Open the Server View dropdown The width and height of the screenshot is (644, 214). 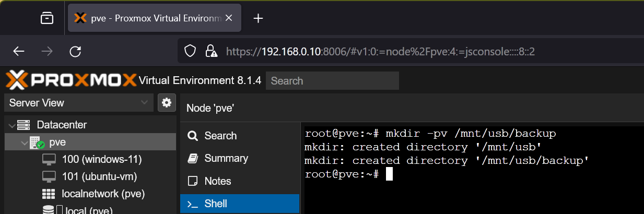pos(79,103)
